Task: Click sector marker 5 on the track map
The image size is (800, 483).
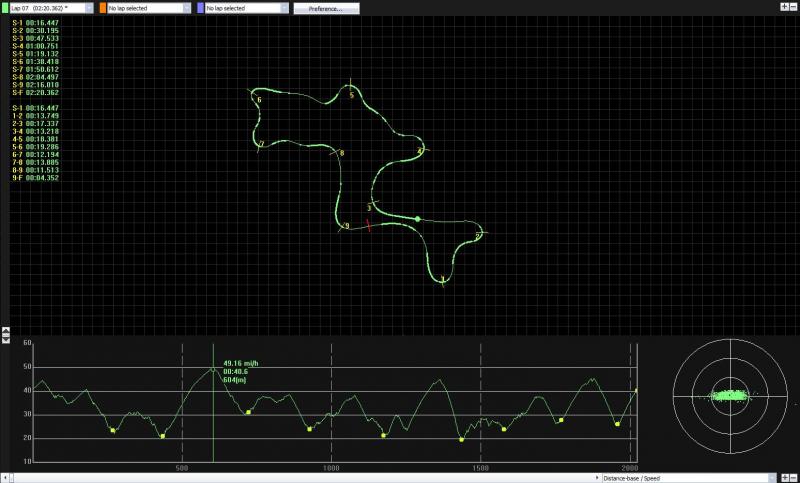Action: click(351, 93)
